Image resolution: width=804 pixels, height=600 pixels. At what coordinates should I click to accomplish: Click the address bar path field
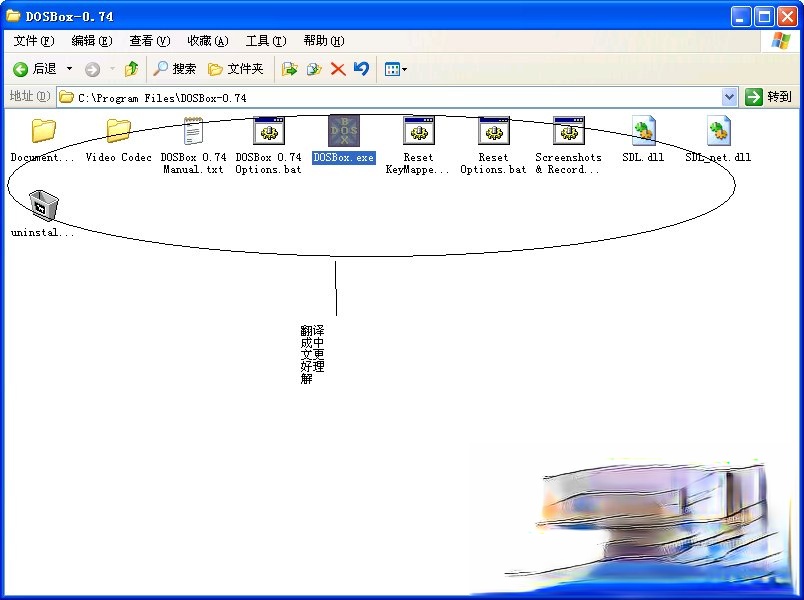tap(397, 97)
